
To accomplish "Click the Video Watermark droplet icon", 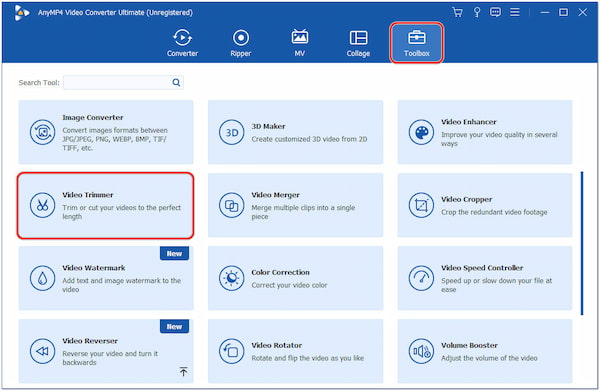I will tap(42, 278).
